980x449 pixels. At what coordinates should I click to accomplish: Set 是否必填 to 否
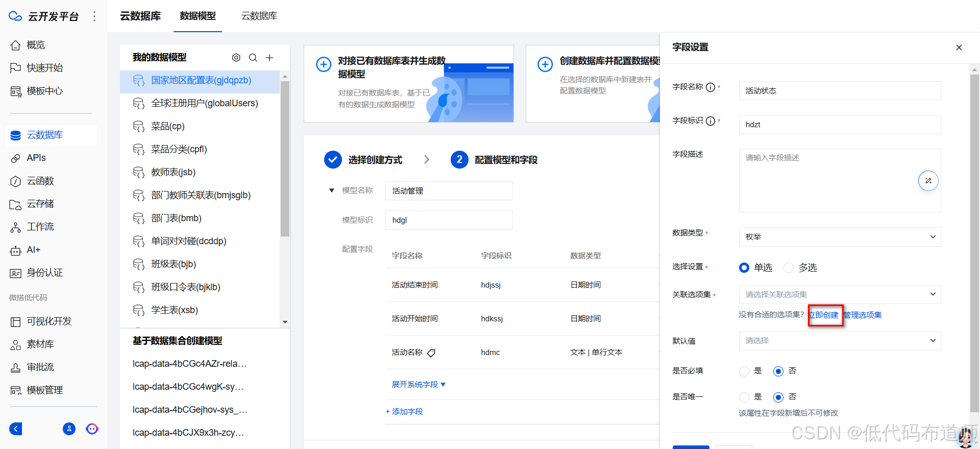click(x=778, y=371)
